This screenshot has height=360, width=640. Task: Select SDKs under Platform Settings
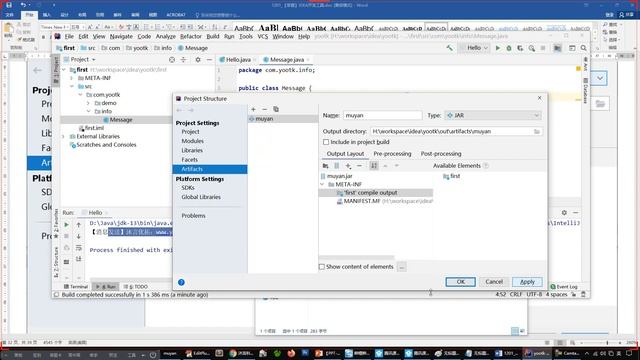coord(188,188)
